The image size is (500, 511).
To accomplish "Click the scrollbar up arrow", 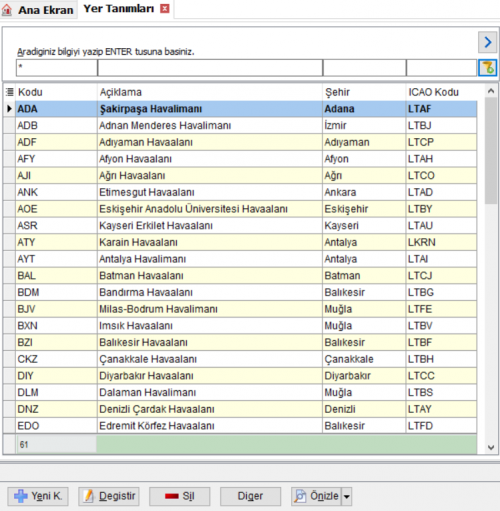I will coord(491,91).
